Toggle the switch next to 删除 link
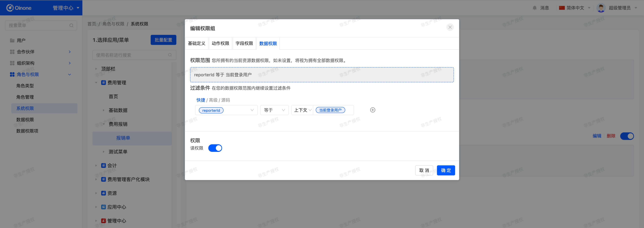Image resolution: width=644 pixels, height=228 pixels. click(627, 136)
